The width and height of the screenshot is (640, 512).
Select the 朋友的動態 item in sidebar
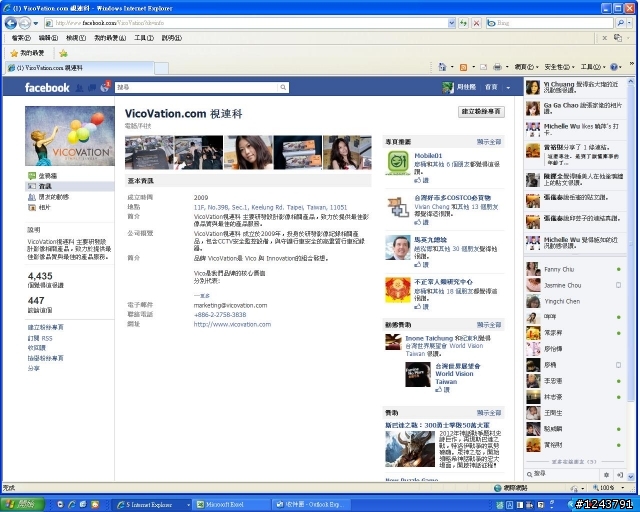coord(48,197)
